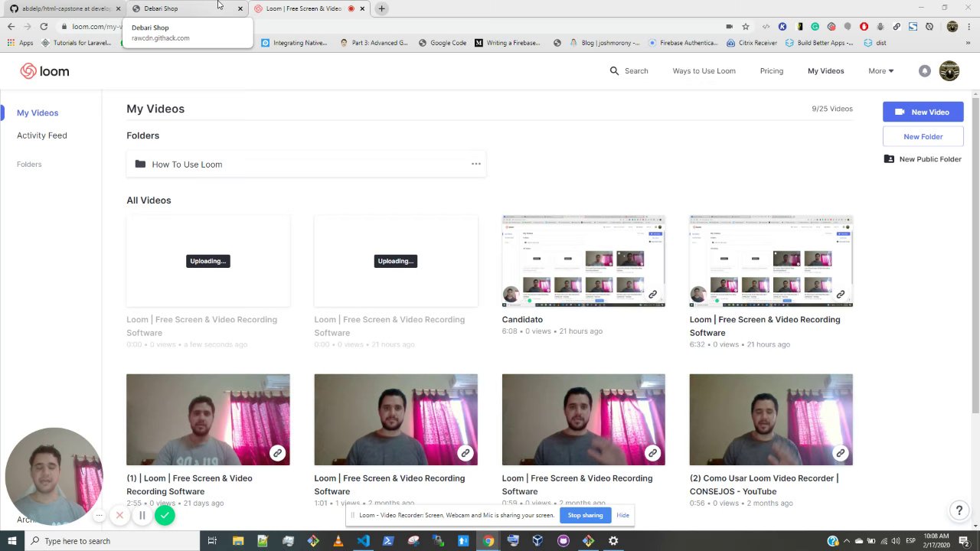
Task: Open the How To Use Loom folder
Action: coord(306,164)
